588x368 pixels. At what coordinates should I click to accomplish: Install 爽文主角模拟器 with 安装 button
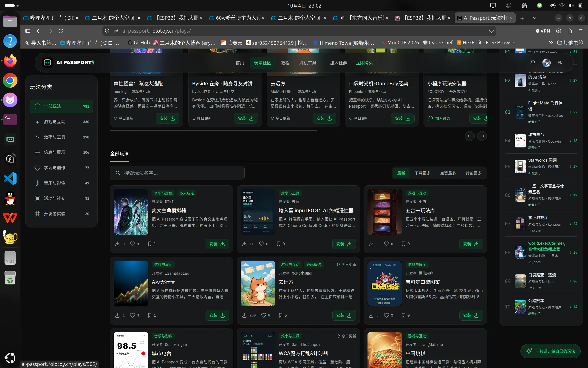(217, 244)
